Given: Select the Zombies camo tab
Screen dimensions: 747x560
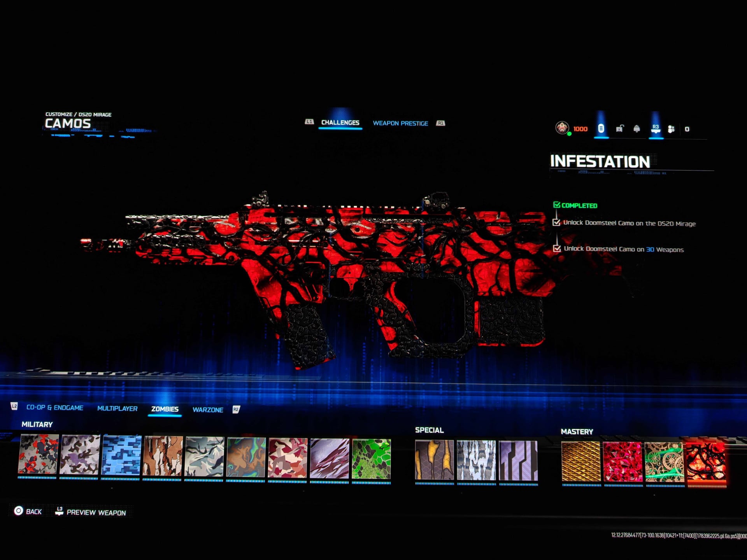Looking at the screenshot, I should click(165, 409).
